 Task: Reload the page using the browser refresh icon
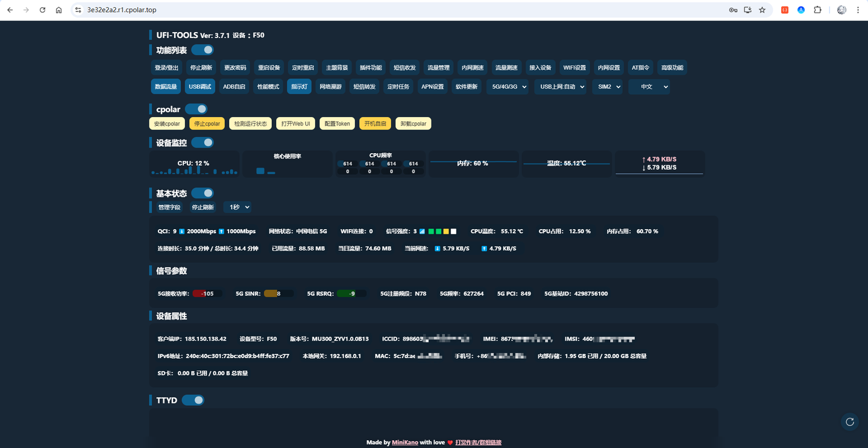coord(42,10)
